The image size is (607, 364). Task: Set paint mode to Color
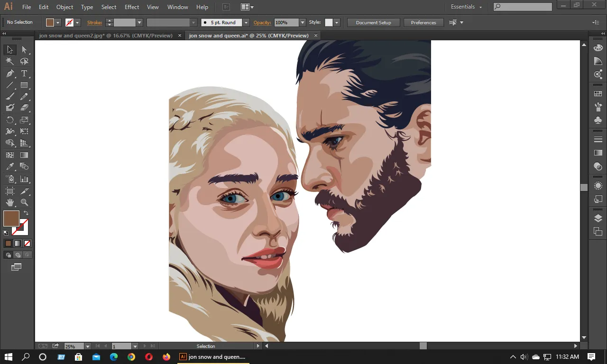(8, 244)
